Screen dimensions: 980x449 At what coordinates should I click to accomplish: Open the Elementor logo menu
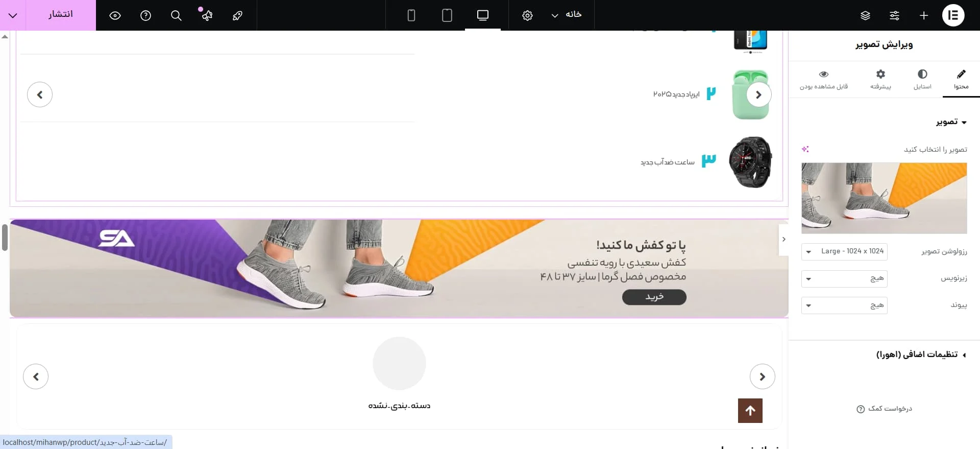pyautogui.click(x=953, y=15)
